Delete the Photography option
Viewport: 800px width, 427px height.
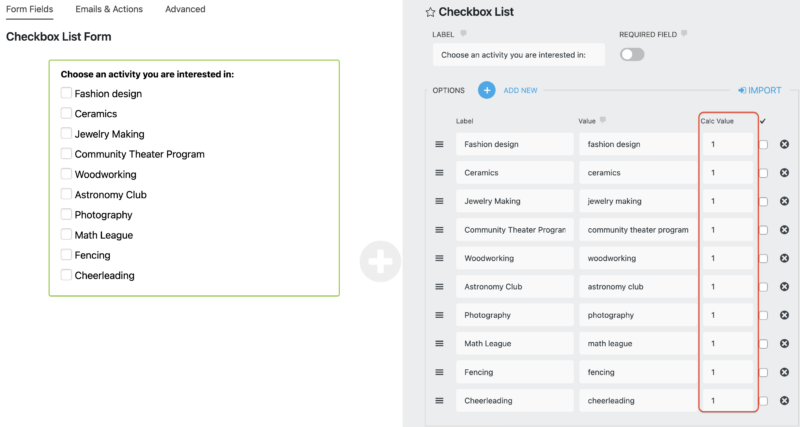click(785, 315)
